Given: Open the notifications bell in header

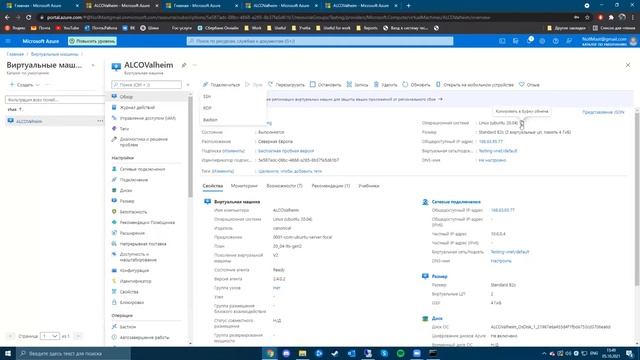Looking at the screenshot, I should [x=529, y=41].
